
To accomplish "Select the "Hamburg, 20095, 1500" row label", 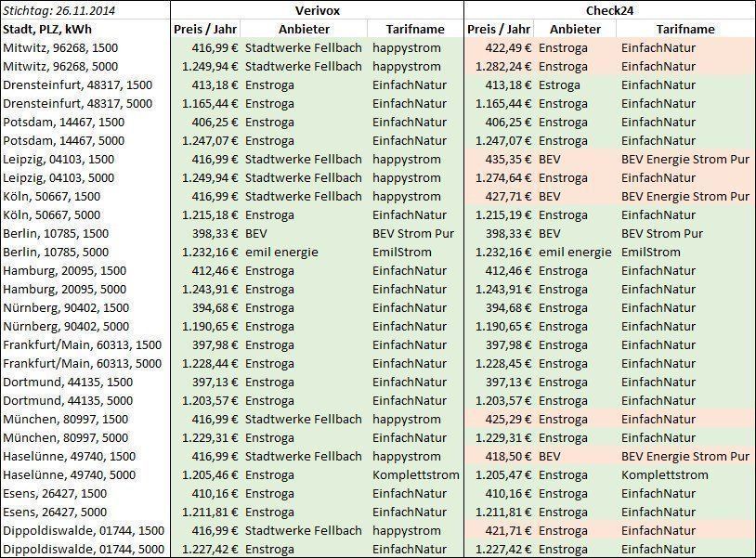I will pos(65,271).
